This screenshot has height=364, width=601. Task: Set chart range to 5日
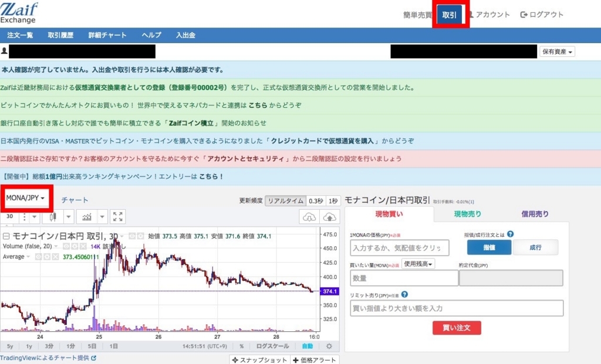tap(92, 346)
